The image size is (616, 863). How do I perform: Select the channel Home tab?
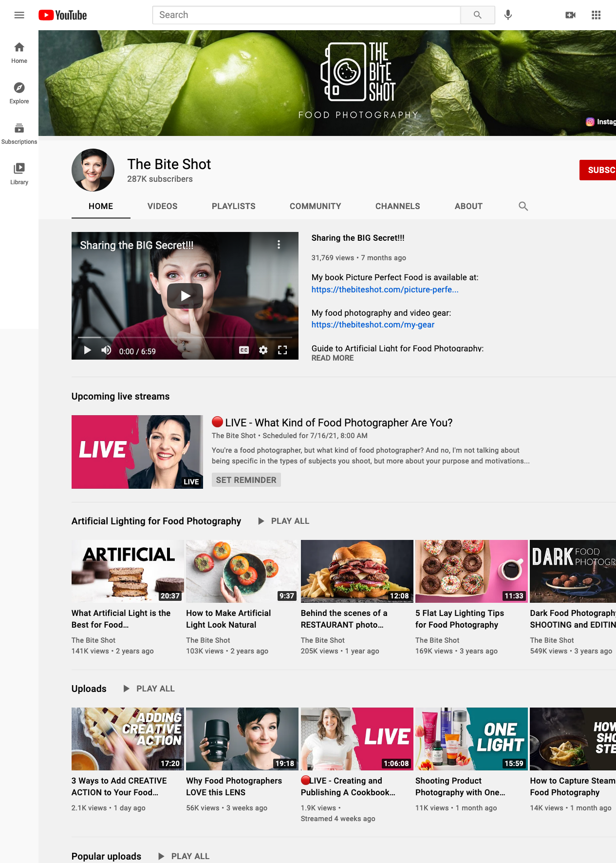(x=101, y=206)
